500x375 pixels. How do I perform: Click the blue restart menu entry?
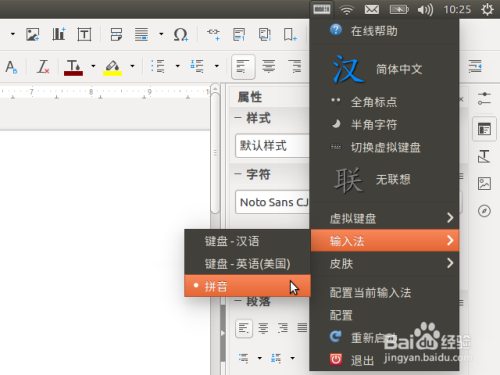(x=384, y=338)
